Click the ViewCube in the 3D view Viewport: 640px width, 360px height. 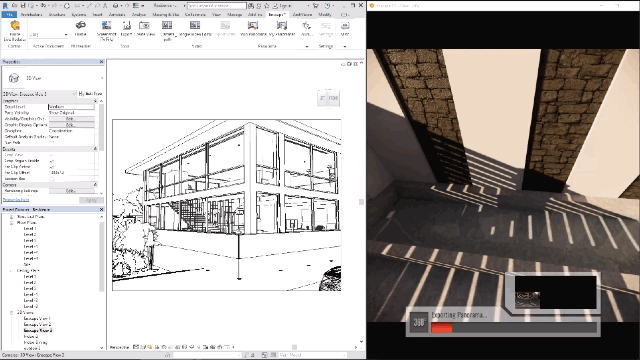point(329,98)
